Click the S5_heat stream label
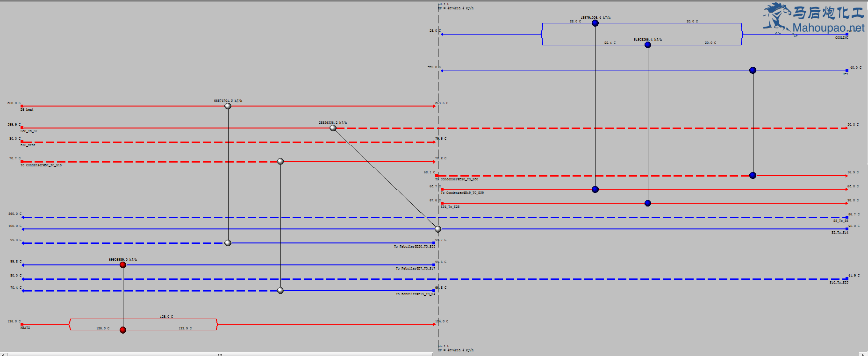Screen dimensions: 868x356 pyautogui.click(x=27, y=110)
